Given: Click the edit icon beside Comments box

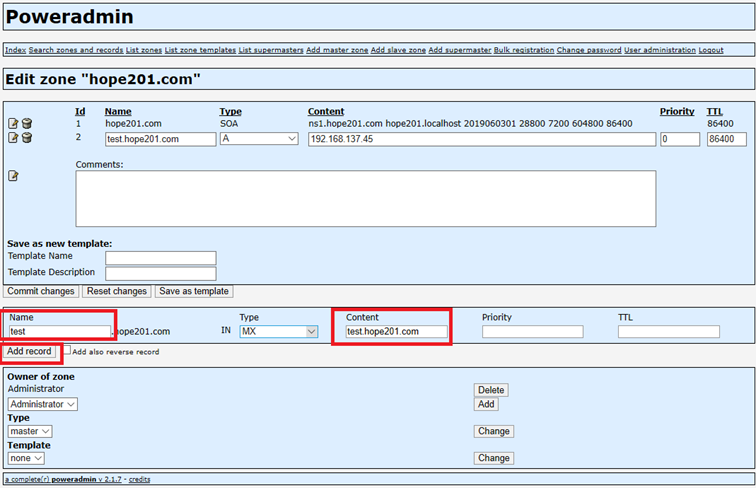Looking at the screenshot, I should tap(13, 176).
